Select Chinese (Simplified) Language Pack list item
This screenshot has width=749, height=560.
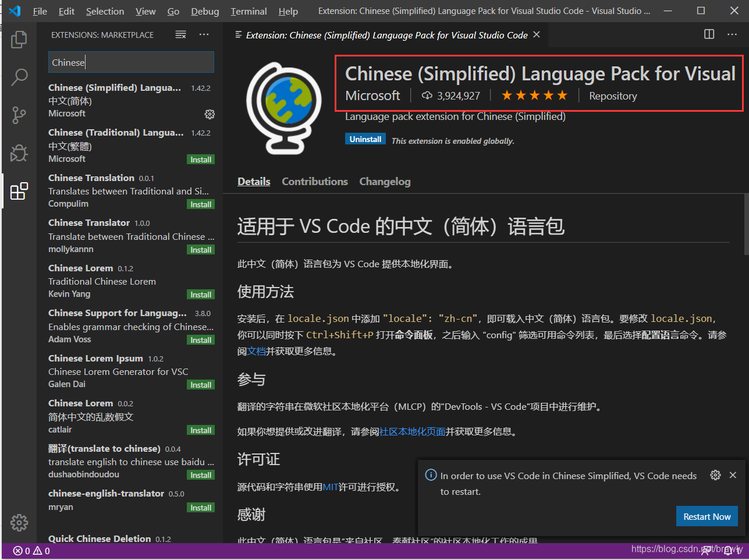[x=130, y=101]
